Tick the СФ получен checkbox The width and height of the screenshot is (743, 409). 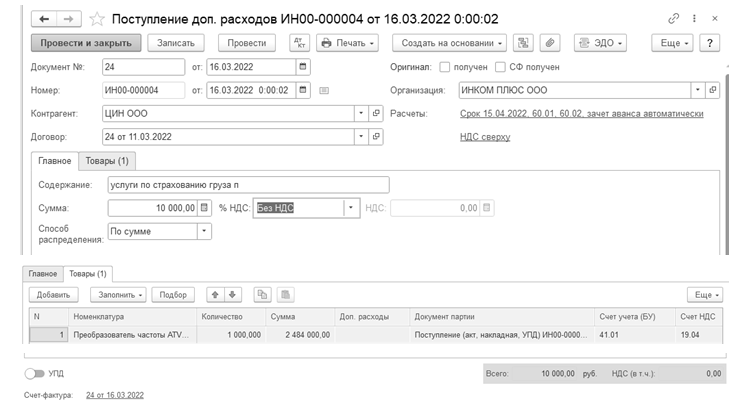tap(500, 67)
